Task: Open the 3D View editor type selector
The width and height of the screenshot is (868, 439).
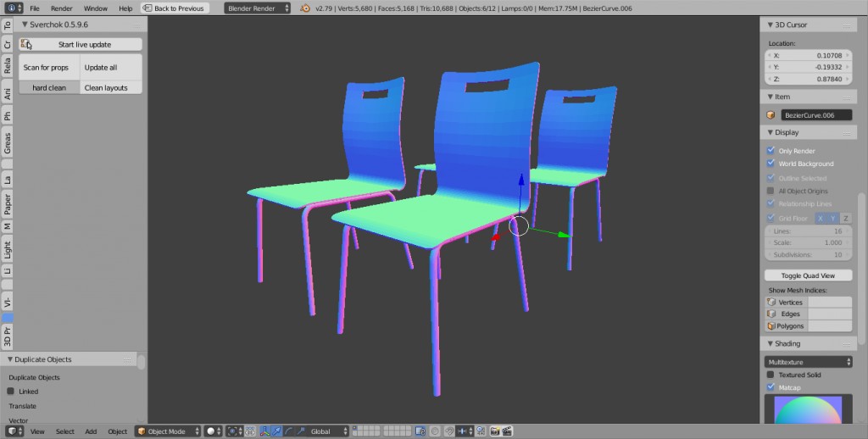Action: (14, 431)
